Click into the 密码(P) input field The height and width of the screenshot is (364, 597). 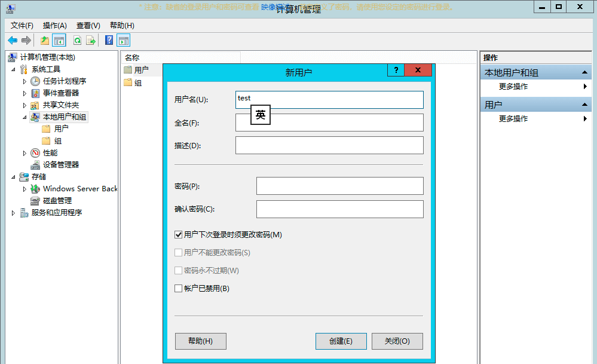(x=339, y=186)
